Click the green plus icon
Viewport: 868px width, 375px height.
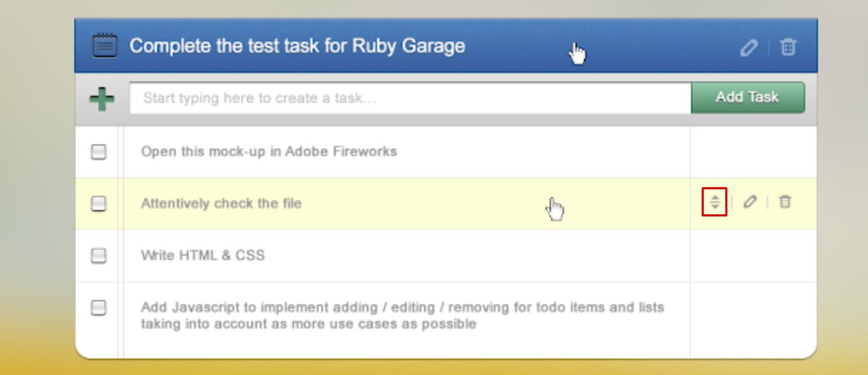click(x=102, y=99)
